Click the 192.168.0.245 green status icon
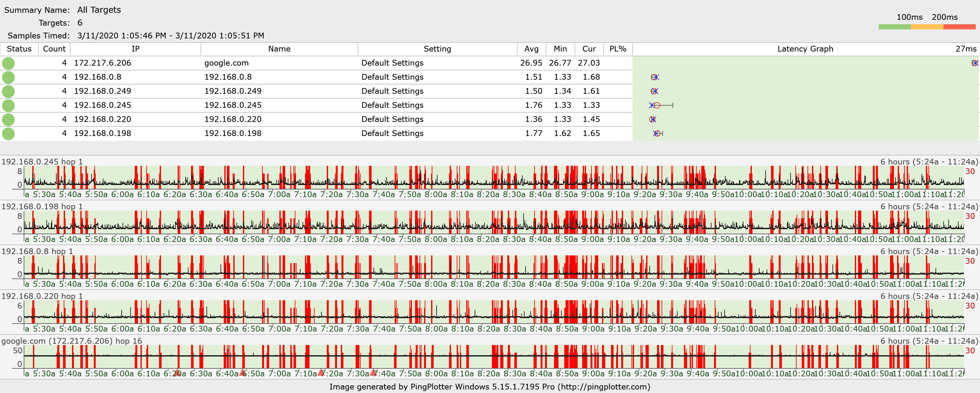The height and width of the screenshot is (393, 980). pos(8,105)
